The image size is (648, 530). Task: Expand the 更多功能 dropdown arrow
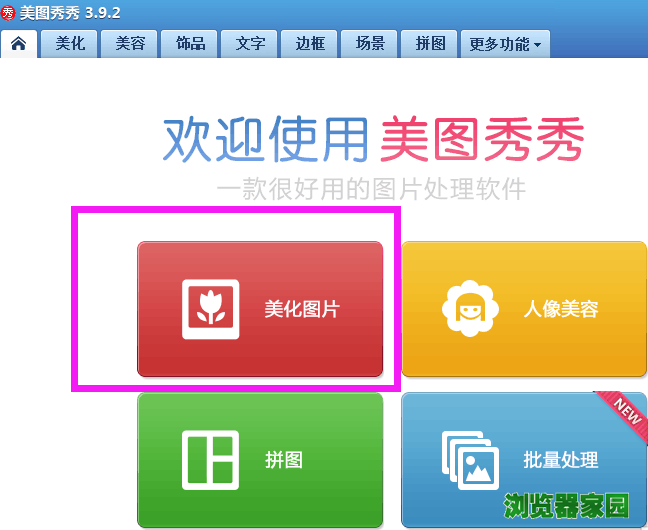pos(537,44)
